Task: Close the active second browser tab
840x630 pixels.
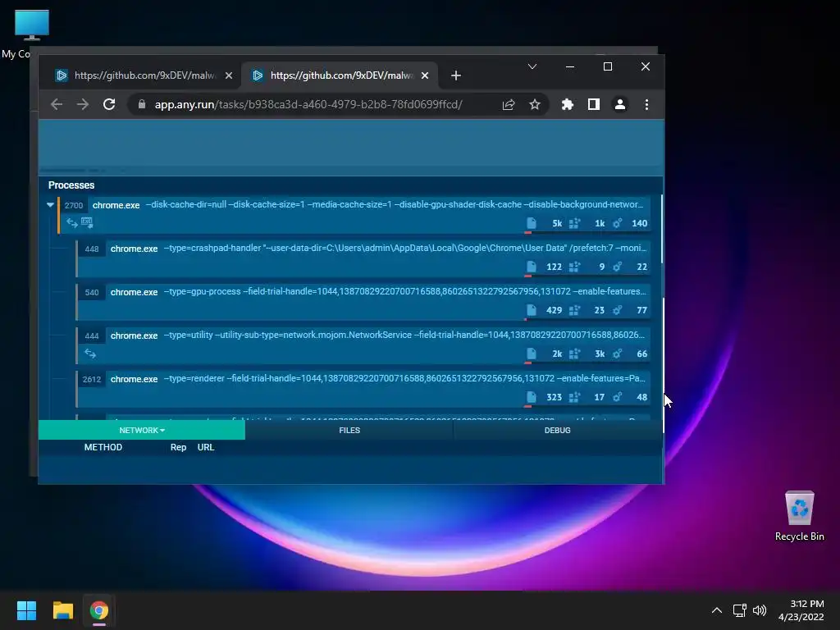Action: pos(425,75)
